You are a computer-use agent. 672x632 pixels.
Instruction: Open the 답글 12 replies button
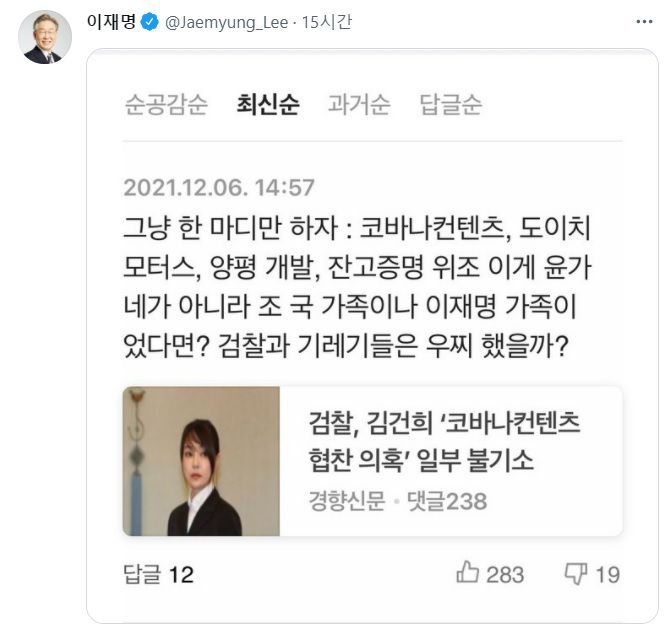(x=159, y=574)
